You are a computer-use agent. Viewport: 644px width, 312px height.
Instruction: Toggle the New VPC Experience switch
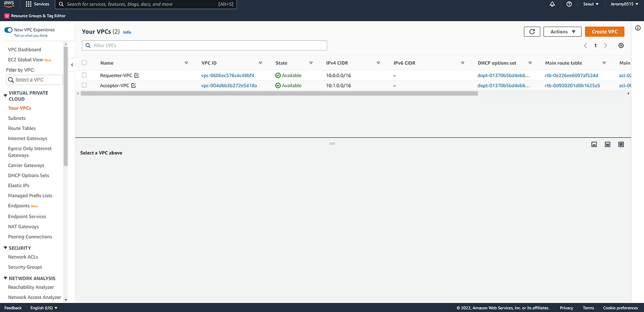click(8, 30)
